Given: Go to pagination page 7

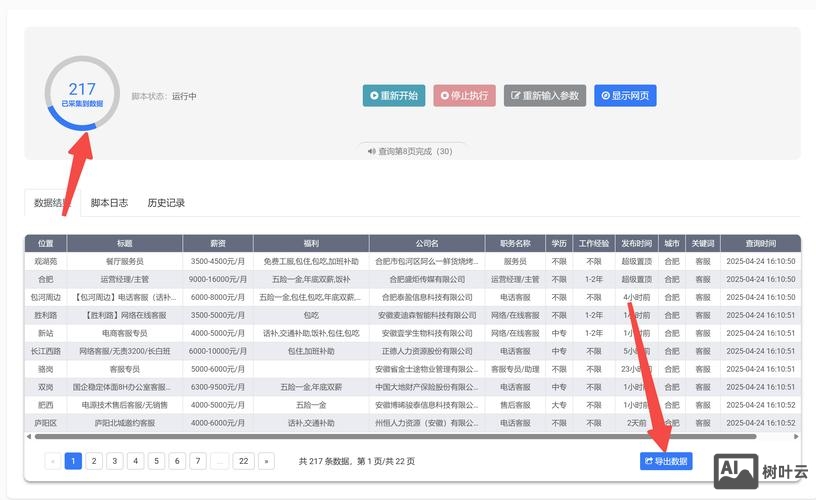Looking at the screenshot, I should coord(198,461).
